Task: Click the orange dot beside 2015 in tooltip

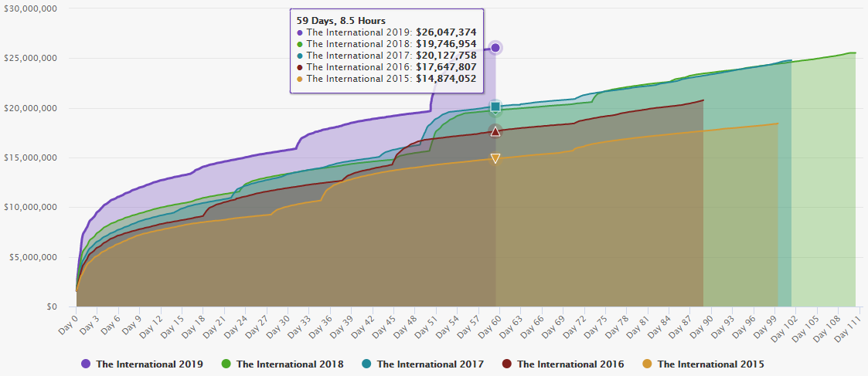Action: [x=299, y=79]
